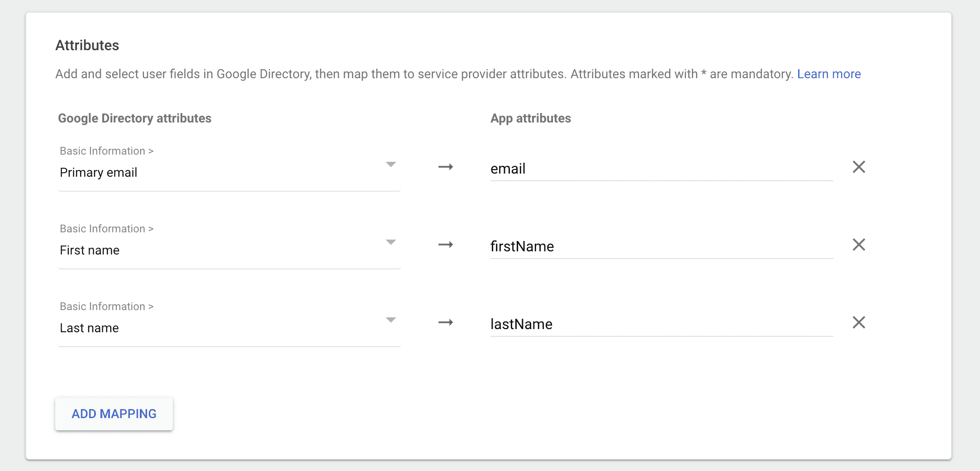Click the arrow pointing to email
Viewport: 980px width, 471px height.
tap(445, 167)
